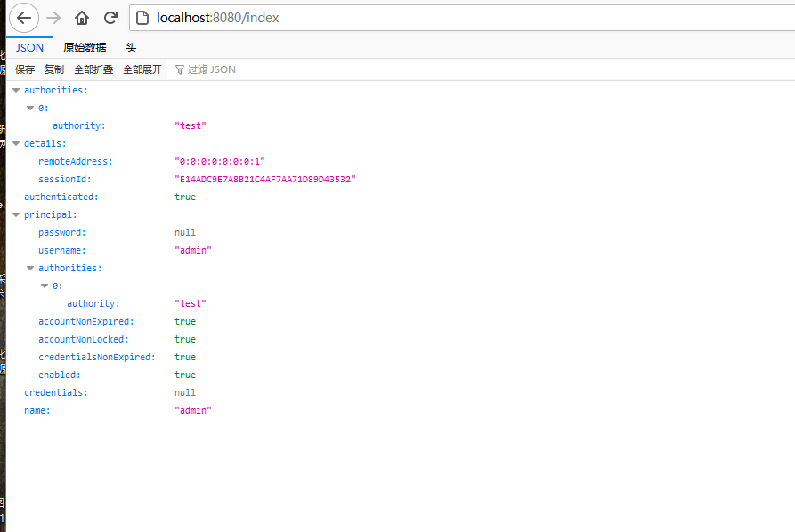This screenshot has height=532, width=795.
Task: Click the forward navigation arrow
Action: click(53, 18)
